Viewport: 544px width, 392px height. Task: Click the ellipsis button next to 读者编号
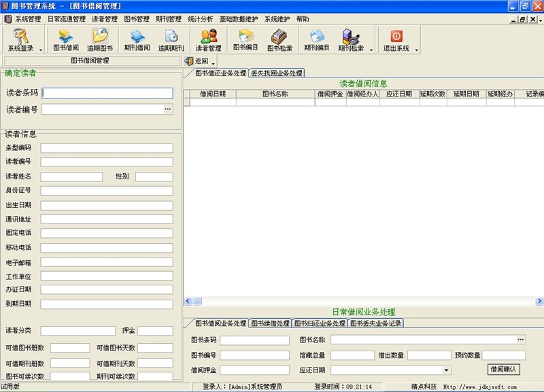pyautogui.click(x=168, y=109)
